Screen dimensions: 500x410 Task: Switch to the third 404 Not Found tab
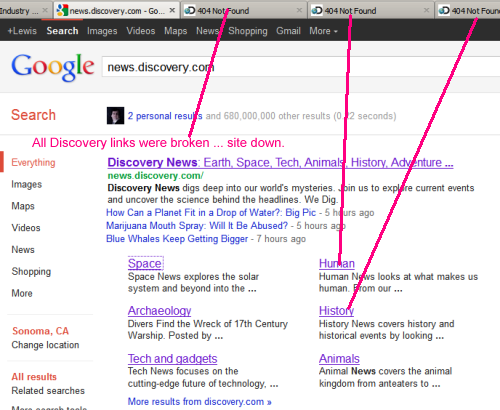(468, 11)
